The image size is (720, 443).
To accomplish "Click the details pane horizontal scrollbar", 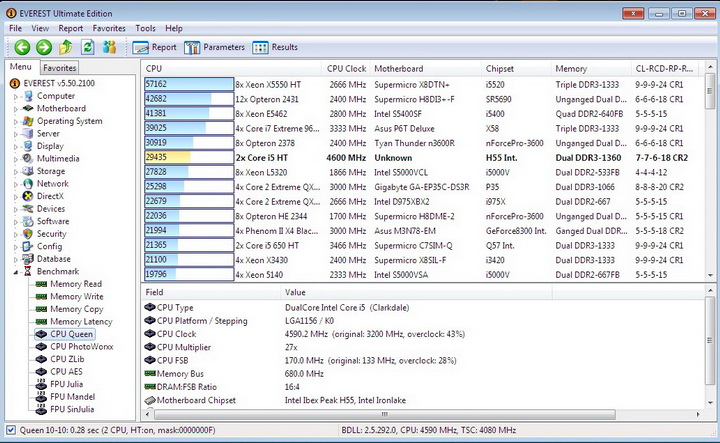I will [x=384, y=414].
